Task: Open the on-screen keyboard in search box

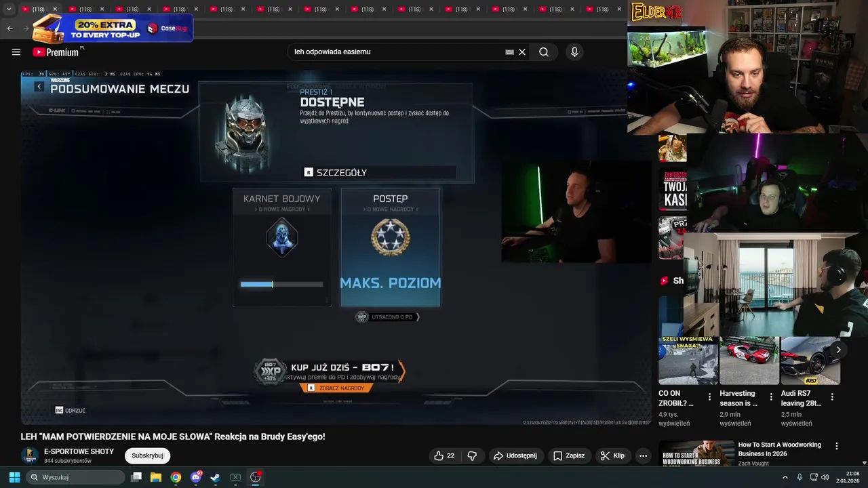Action: click(510, 52)
